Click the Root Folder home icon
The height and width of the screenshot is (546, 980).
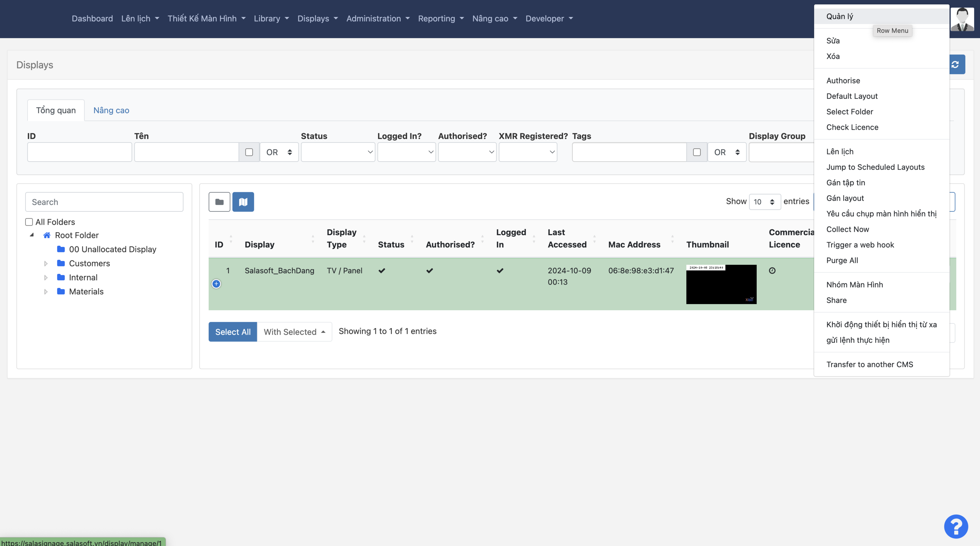(47, 235)
